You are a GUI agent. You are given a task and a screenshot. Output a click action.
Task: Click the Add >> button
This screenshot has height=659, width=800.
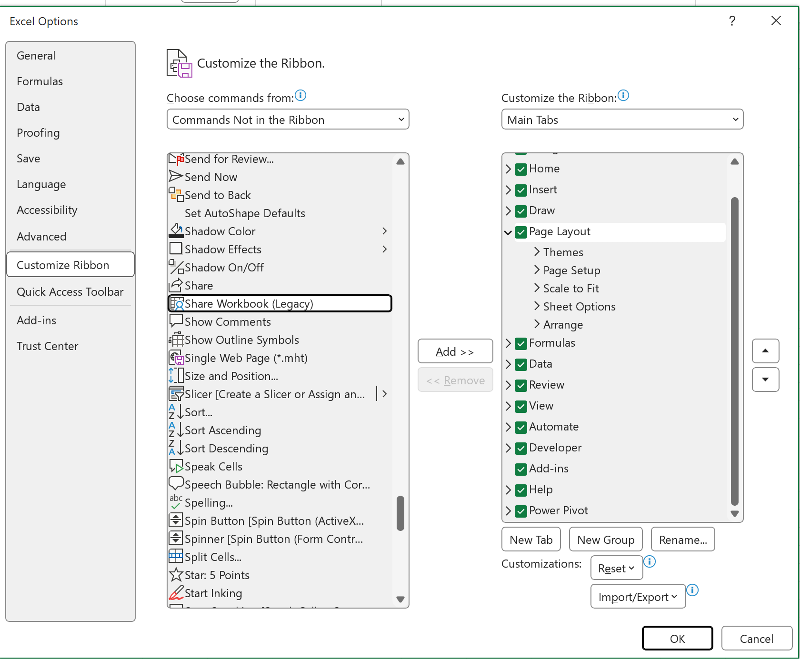tap(455, 351)
